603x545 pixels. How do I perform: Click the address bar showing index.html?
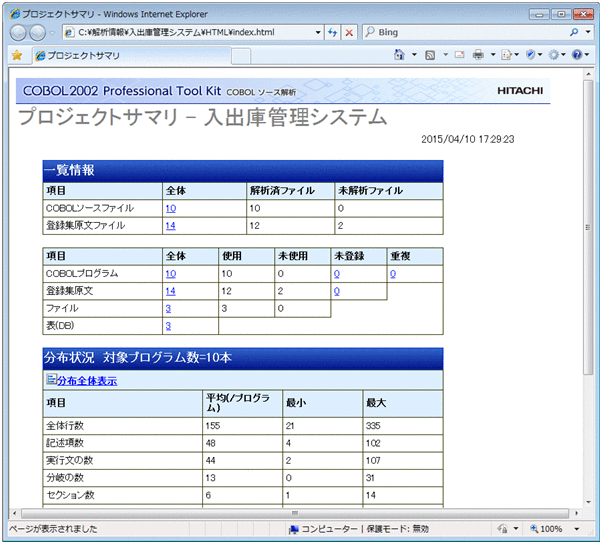(x=192, y=32)
